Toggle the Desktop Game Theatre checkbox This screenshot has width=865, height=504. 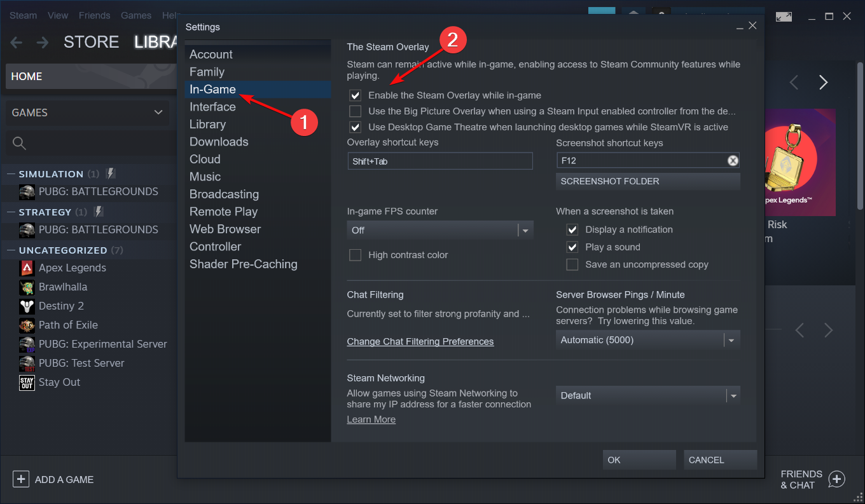[355, 127]
